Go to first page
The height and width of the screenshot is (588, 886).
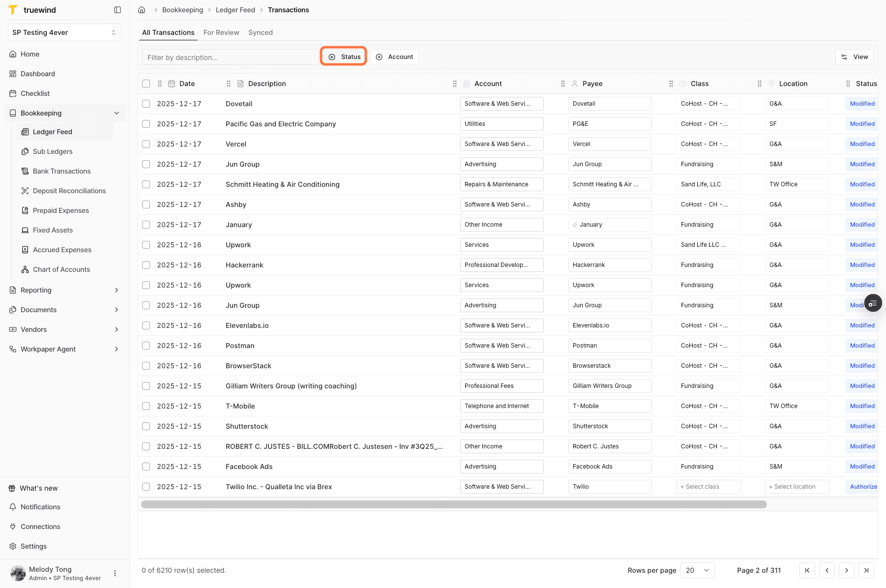(x=807, y=570)
